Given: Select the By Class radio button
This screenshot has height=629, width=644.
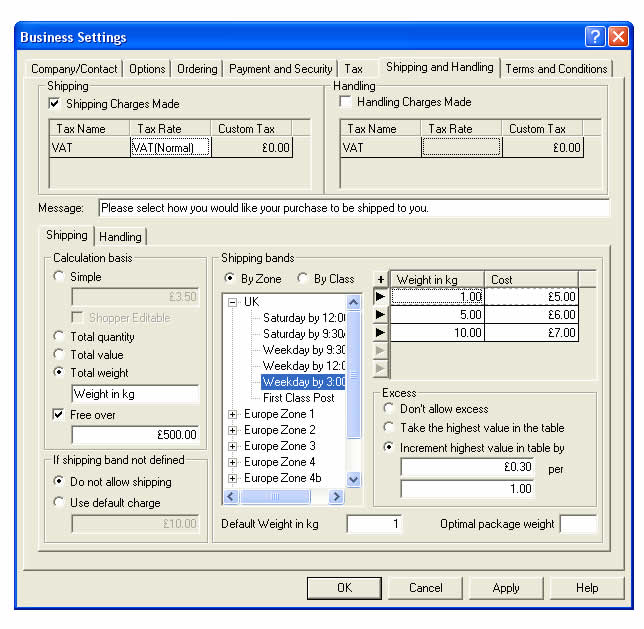Looking at the screenshot, I should 302,279.
